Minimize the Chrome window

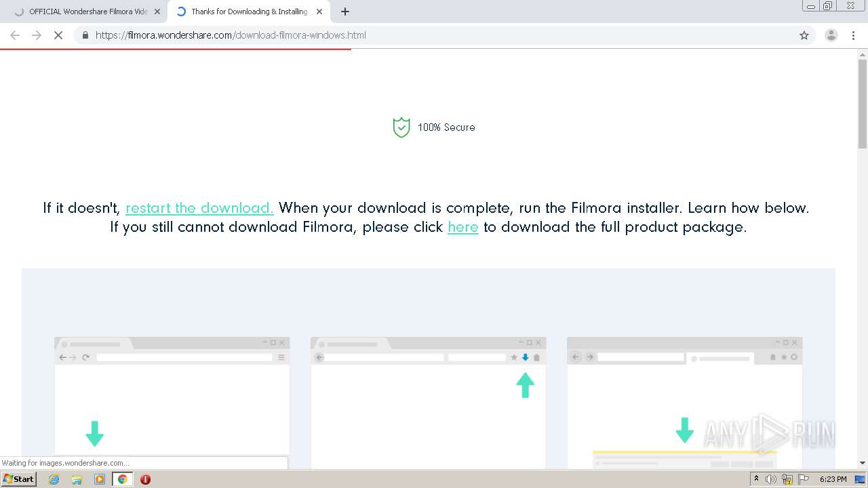click(x=811, y=5)
